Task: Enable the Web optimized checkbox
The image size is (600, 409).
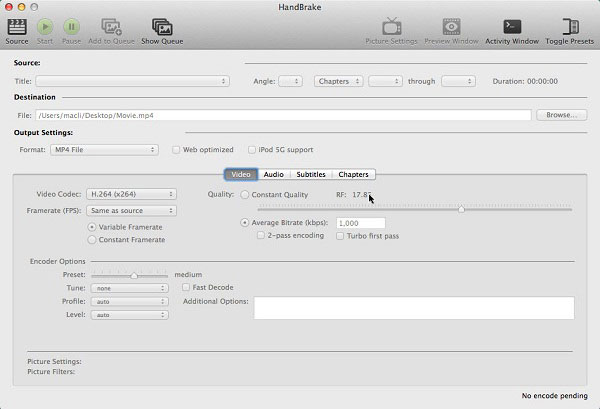Action: 176,150
